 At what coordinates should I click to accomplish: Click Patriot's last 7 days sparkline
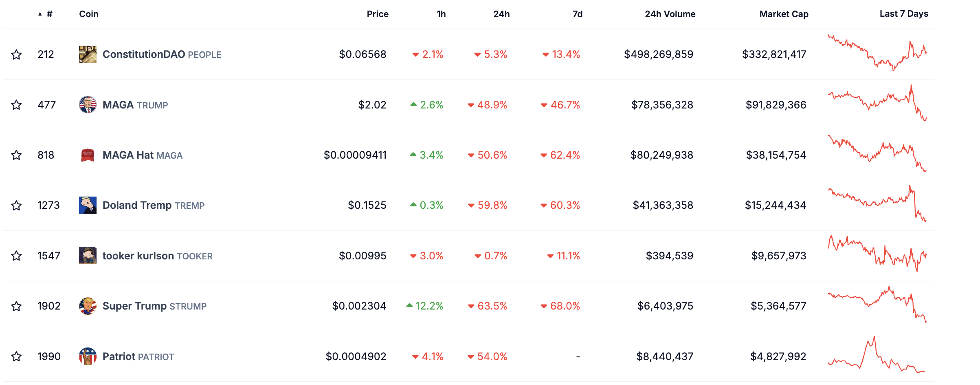click(877, 356)
